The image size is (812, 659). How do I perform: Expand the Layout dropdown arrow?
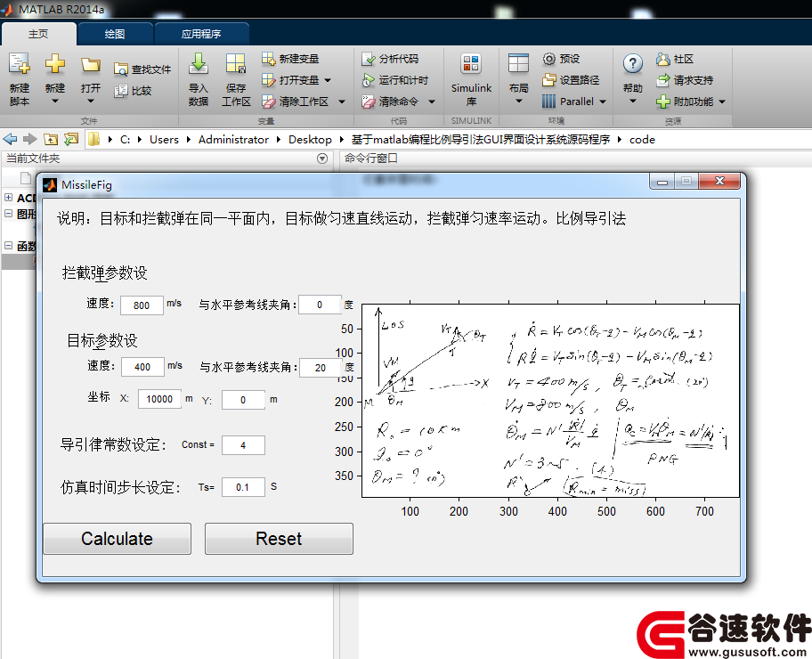click(518, 102)
